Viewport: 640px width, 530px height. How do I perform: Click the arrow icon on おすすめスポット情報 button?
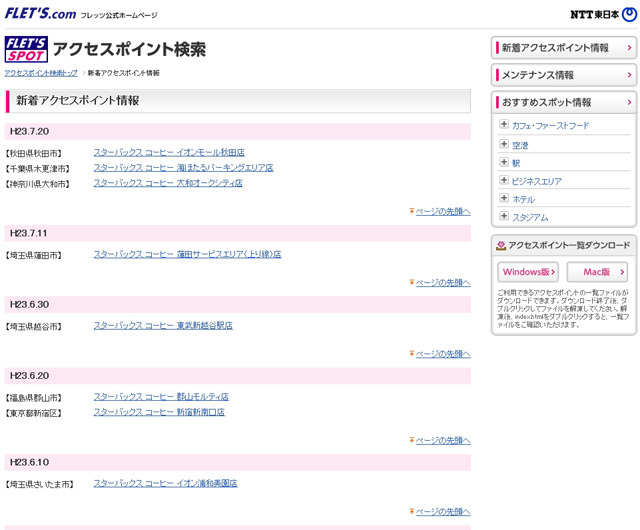point(629,102)
